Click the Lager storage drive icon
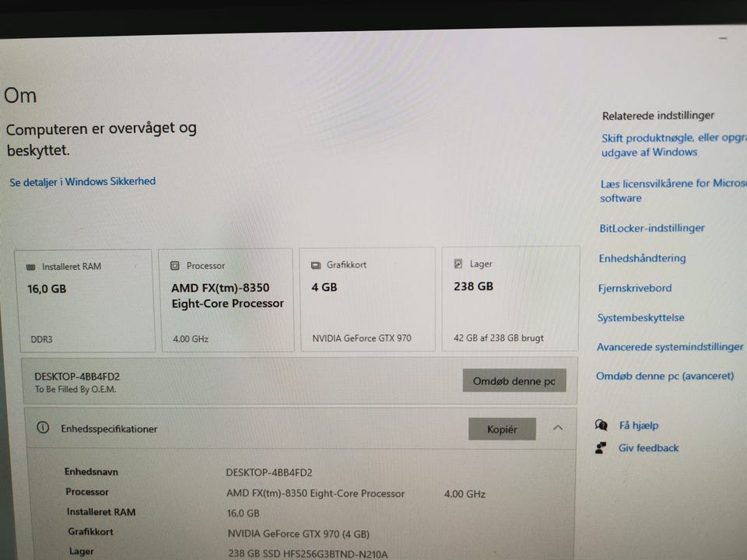This screenshot has width=747, height=560. [458, 264]
